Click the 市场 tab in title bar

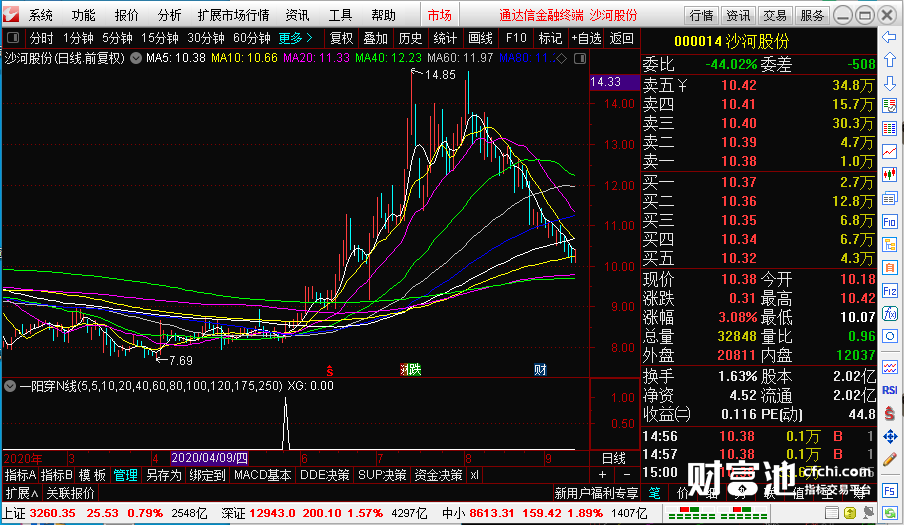tap(439, 15)
